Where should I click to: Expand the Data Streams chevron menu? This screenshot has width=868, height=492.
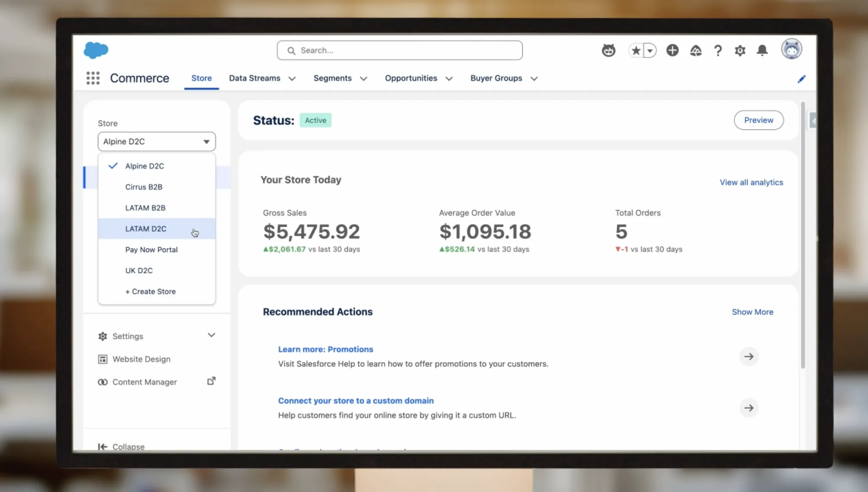pyautogui.click(x=292, y=79)
